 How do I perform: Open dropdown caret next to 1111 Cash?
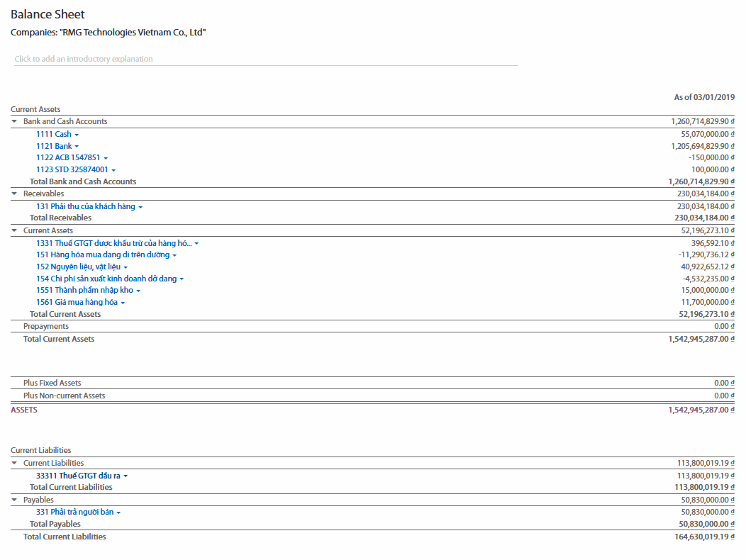pyautogui.click(x=77, y=135)
